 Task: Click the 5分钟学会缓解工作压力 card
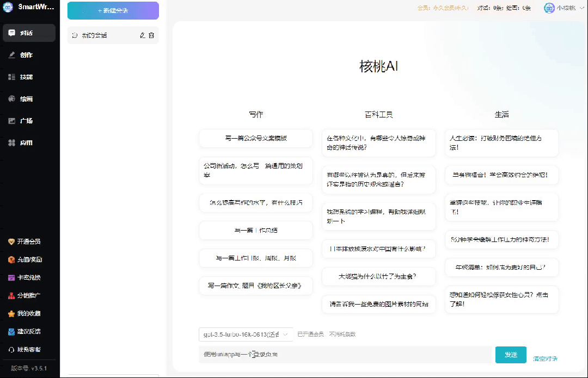(502, 239)
